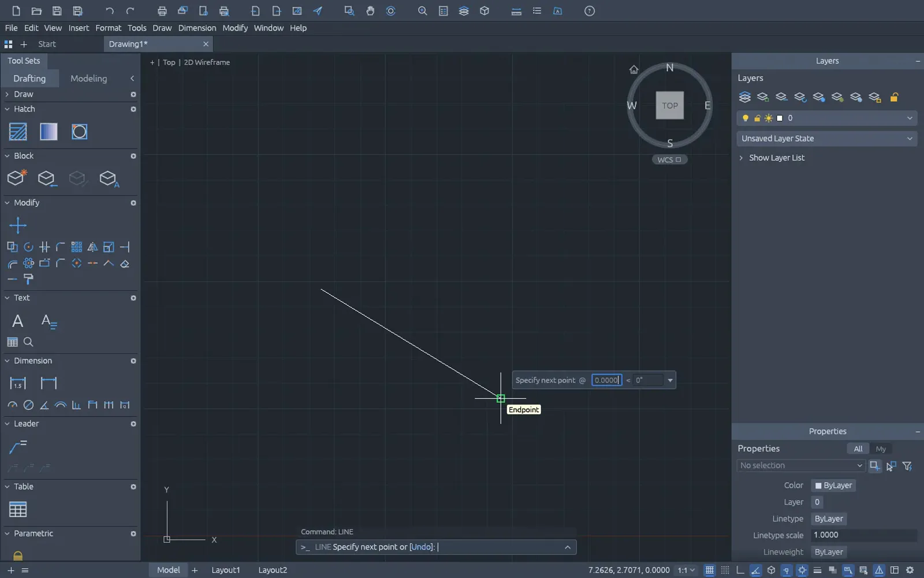
Task: Open the Dimension menu
Action: click(x=197, y=28)
